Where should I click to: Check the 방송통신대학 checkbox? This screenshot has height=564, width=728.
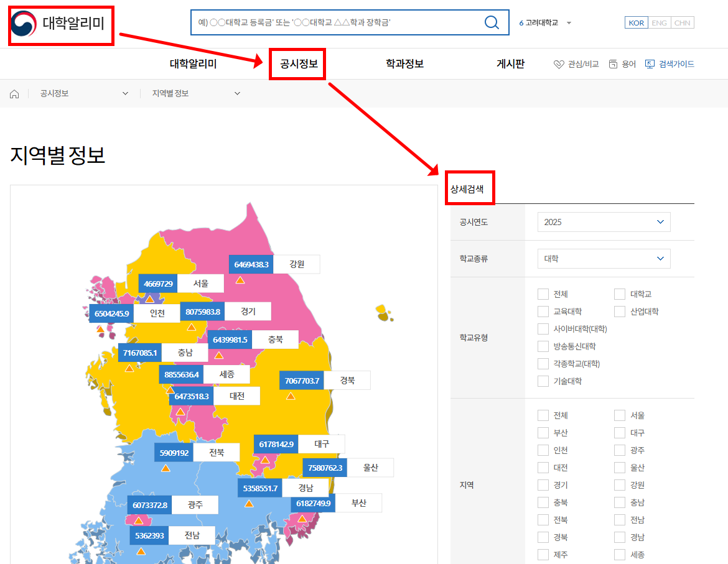[543, 346]
